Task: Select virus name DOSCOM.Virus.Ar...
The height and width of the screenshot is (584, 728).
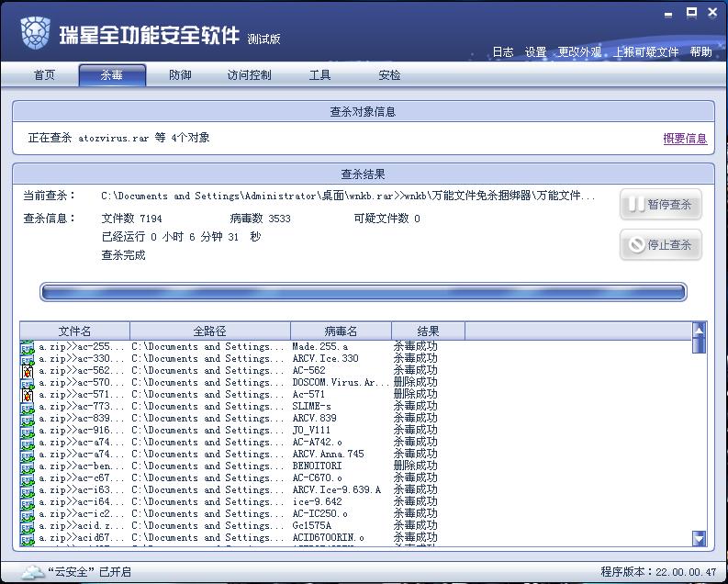Action: pos(341,383)
